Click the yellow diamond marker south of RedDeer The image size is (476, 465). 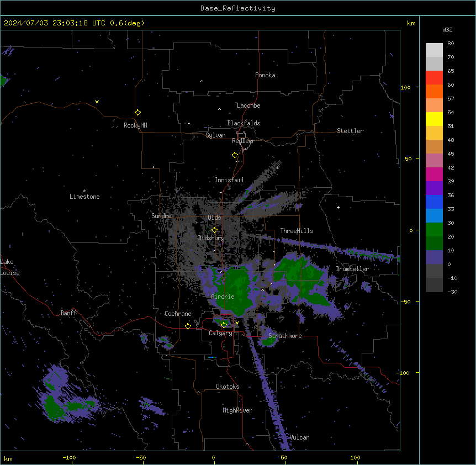click(235, 155)
